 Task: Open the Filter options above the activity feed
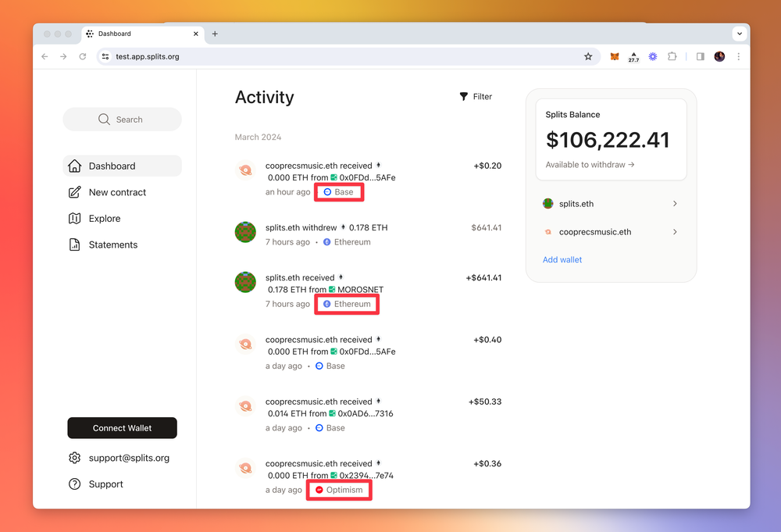coord(475,96)
